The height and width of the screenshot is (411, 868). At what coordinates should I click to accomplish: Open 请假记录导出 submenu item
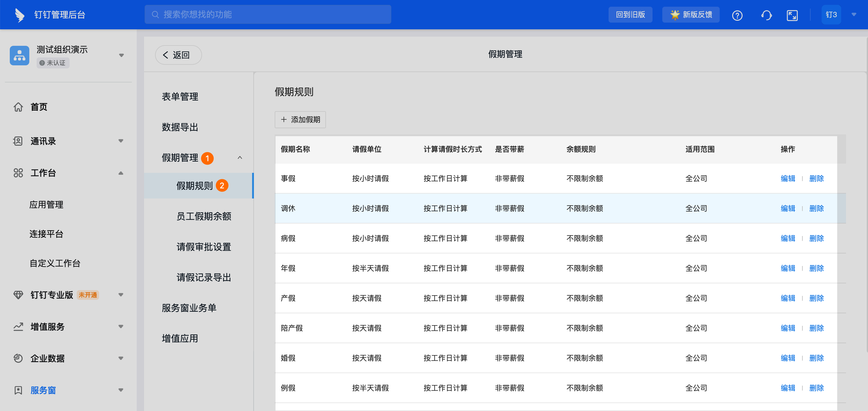pos(204,278)
